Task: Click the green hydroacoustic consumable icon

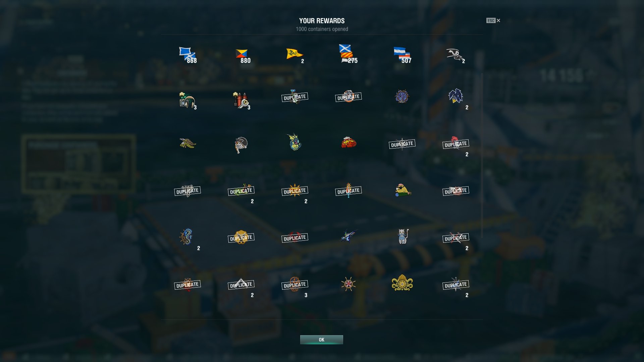Action: (x=187, y=100)
